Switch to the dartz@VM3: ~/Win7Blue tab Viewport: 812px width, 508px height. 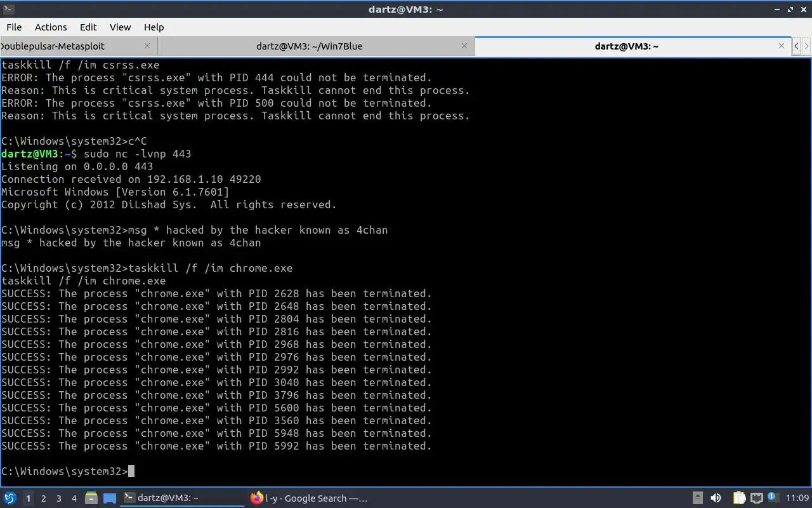point(316,46)
